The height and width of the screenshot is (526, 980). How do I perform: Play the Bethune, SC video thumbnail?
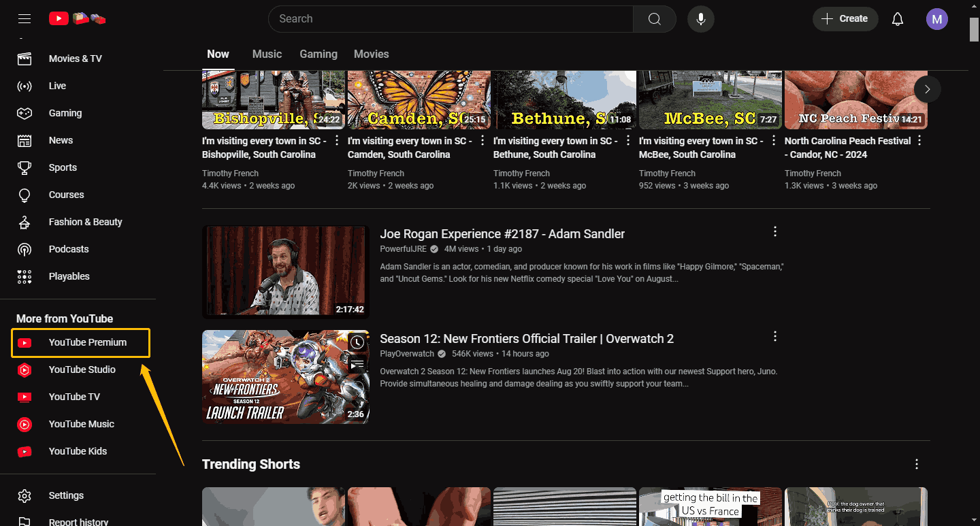[x=565, y=99]
